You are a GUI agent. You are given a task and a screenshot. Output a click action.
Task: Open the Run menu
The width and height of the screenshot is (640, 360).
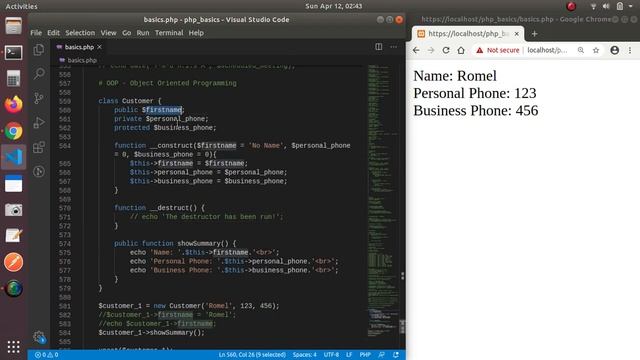(x=143, y=33)
